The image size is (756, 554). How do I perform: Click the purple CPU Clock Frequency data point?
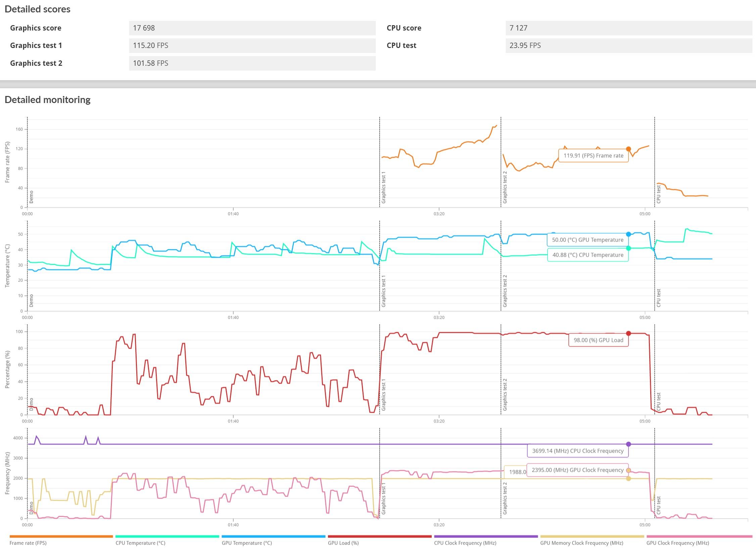point(628,444)
